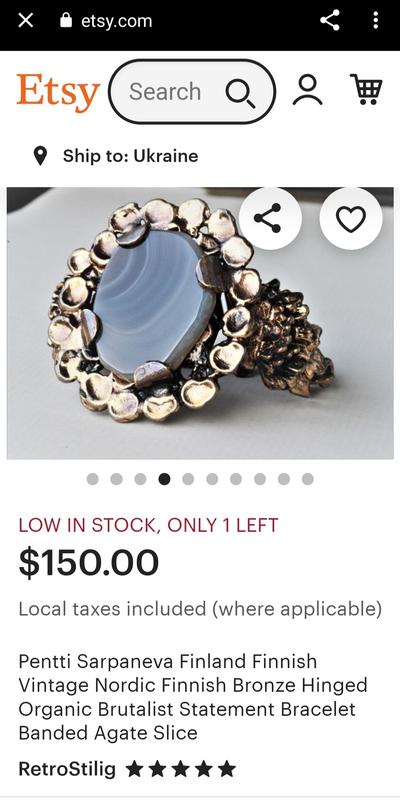Favorite the item with the heart button
This screenshot has width=400, height=800.
(351, 218)
